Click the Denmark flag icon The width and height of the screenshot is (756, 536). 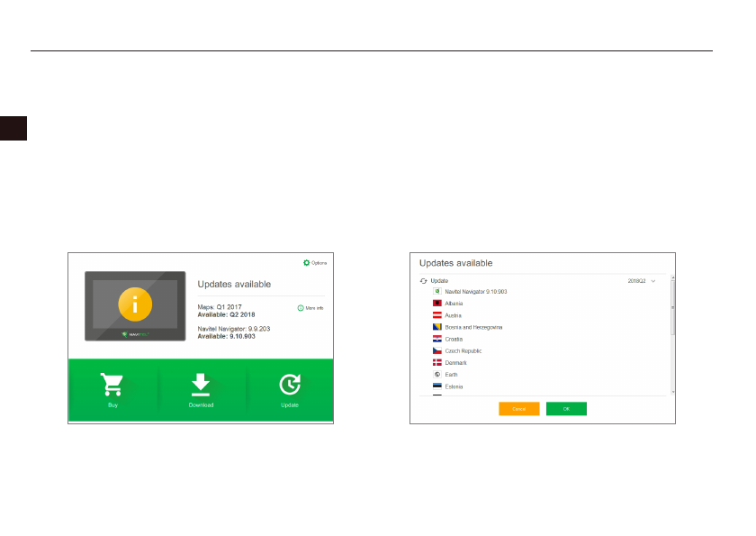436,362
